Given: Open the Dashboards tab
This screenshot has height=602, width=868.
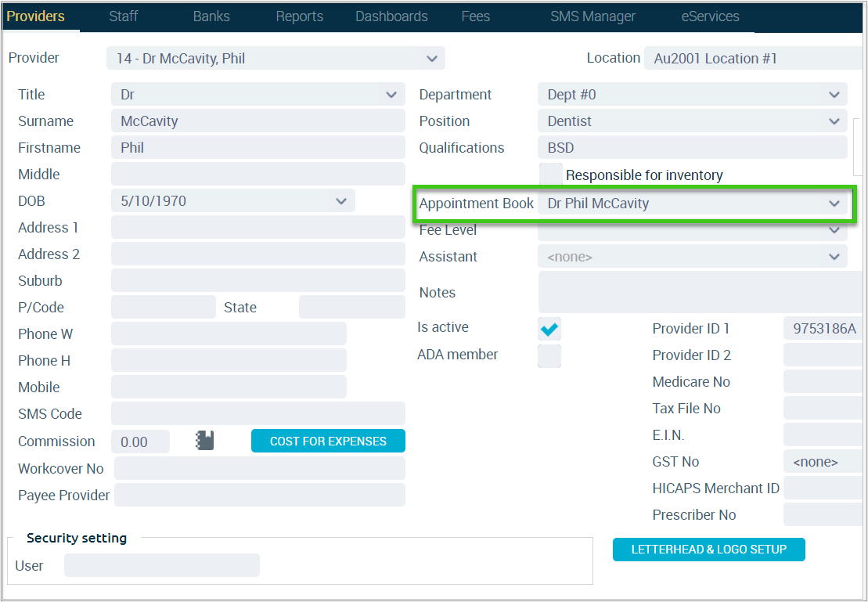Looking at the screenshot, I should pyautogui.click(x=391, y=16).
